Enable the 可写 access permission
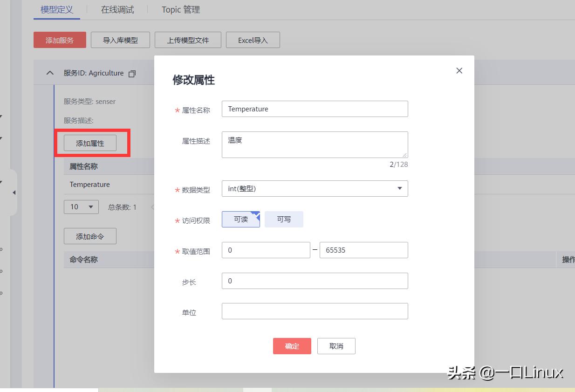The height and width of the screenshot is (392, 575). (x=284, y=219)
